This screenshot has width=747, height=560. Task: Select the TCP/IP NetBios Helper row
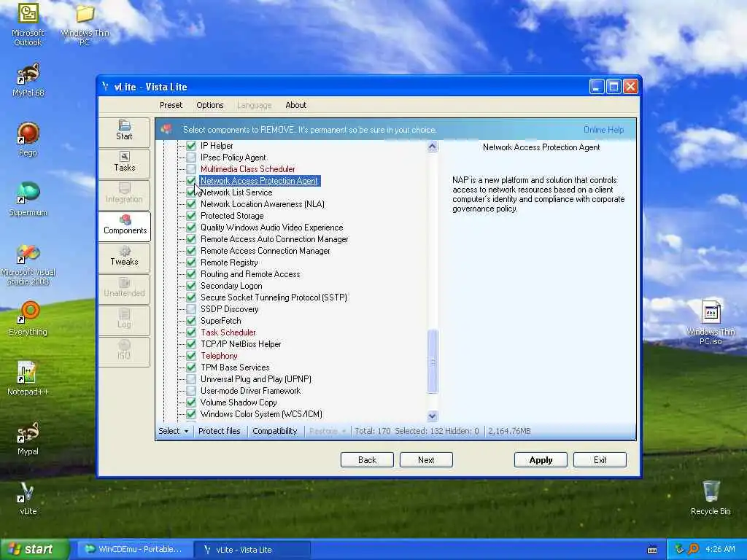[x=241, y=344]
